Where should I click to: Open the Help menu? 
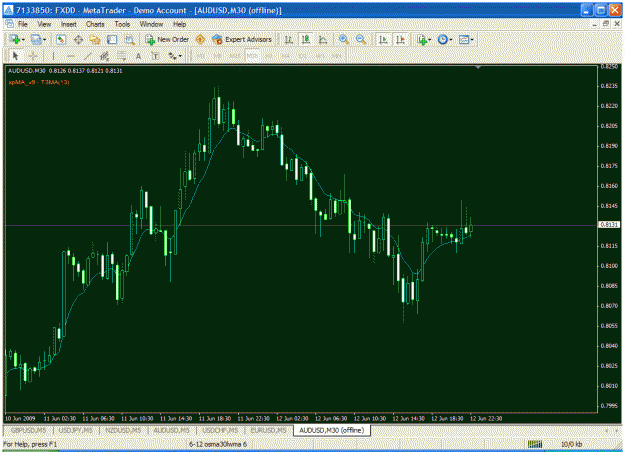(179, 24)
